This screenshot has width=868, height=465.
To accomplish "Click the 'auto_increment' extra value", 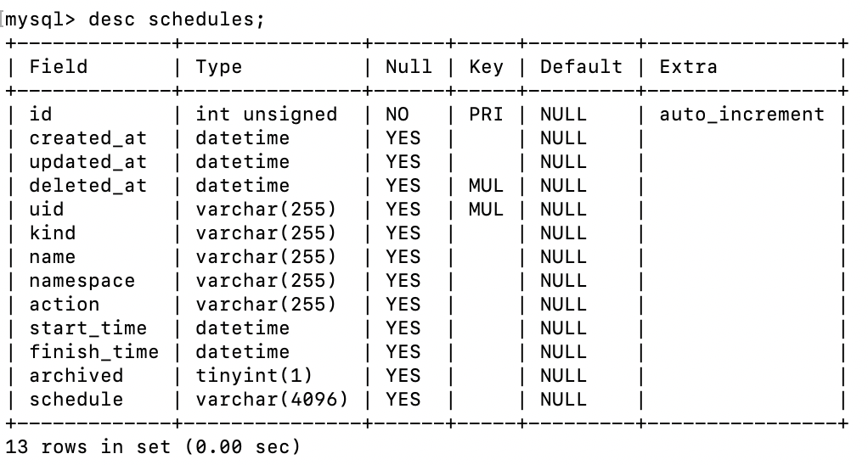I will [741, 115].
